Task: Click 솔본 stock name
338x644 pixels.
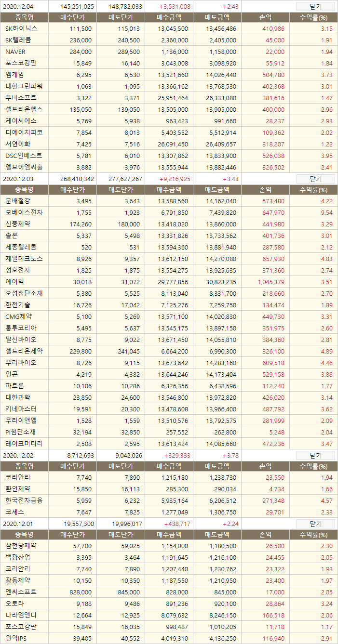Action: pyautogui.click(x=12, y=236)
